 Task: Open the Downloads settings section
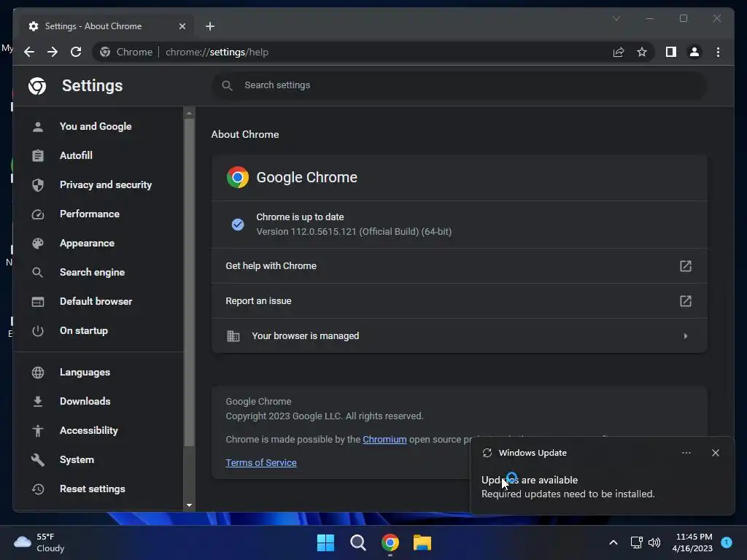click(85, 401)
